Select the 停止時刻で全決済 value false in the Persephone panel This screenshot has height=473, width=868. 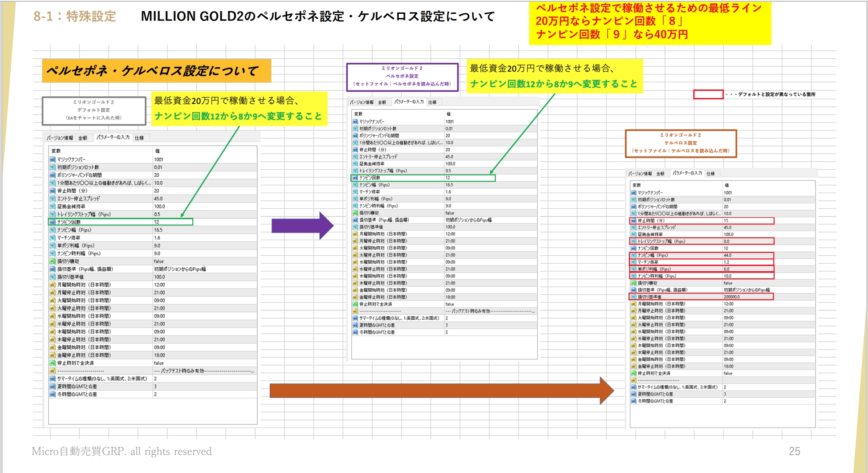pos(450,304)
